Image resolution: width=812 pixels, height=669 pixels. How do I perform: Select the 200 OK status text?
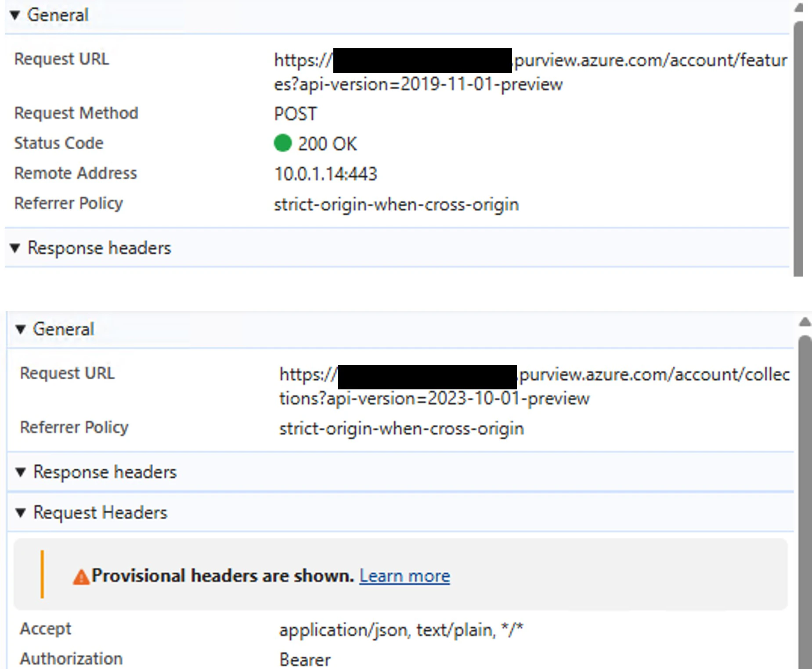pos(327,144)
